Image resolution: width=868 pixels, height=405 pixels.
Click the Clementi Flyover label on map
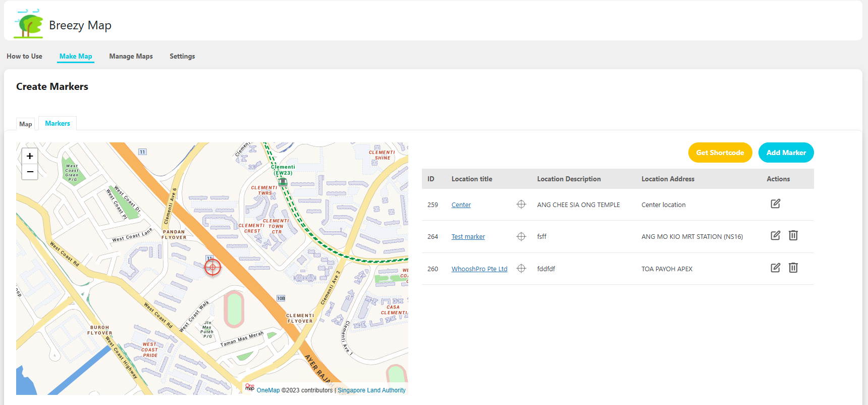[300, 318]
